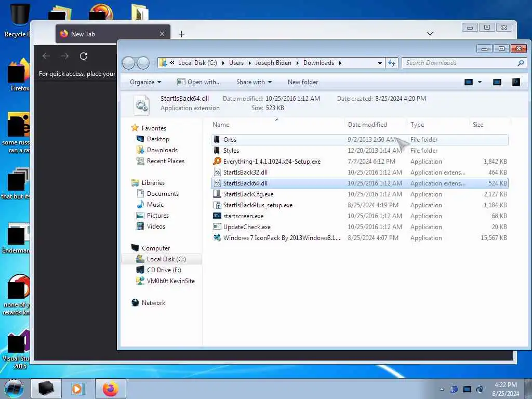Click the New folder button
Viewport: 532px width, 399px height.
click(x=303, y=82)
